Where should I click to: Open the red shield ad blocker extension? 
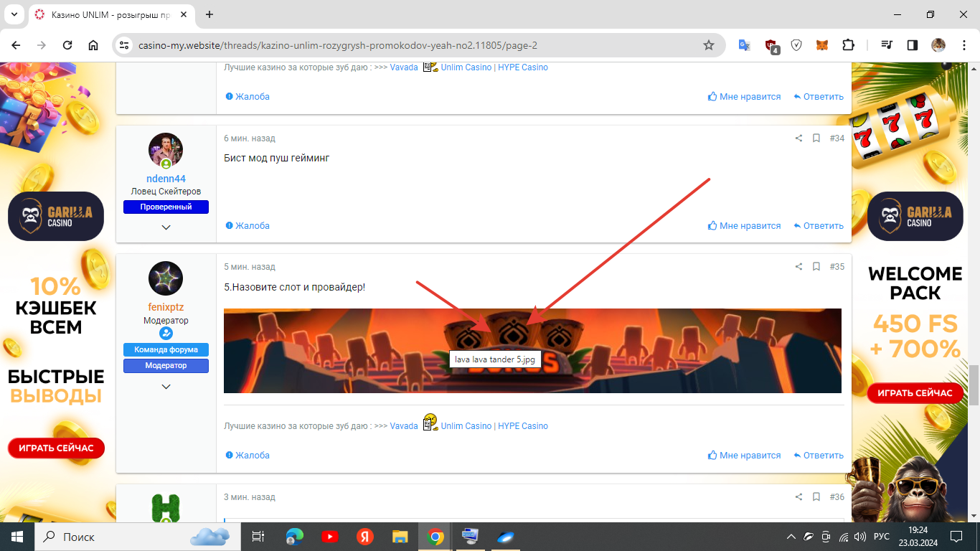[x=772, y=46]
